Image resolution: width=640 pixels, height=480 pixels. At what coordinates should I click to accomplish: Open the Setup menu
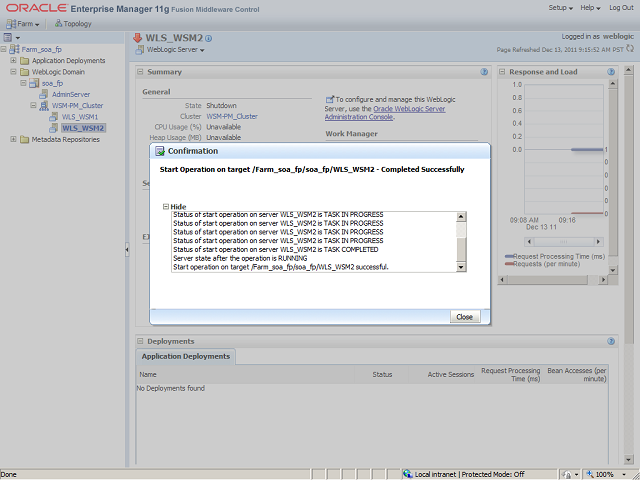click(x=562, y=8)
